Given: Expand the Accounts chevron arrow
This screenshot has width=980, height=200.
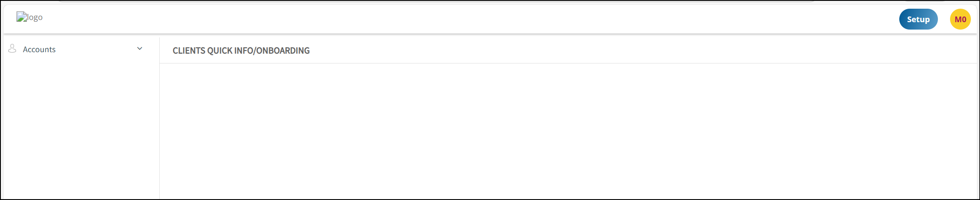Looking at the screenshot, I should coord(140,48).
